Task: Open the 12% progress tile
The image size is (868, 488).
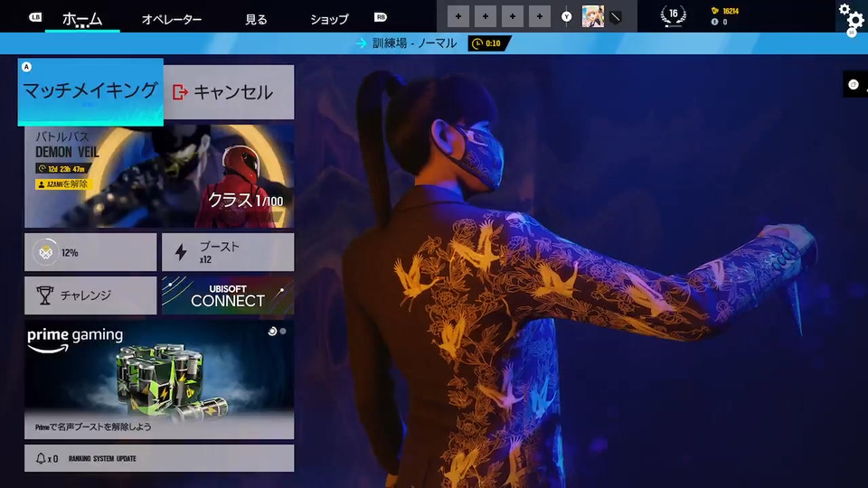Action: [x=90, y=252]
